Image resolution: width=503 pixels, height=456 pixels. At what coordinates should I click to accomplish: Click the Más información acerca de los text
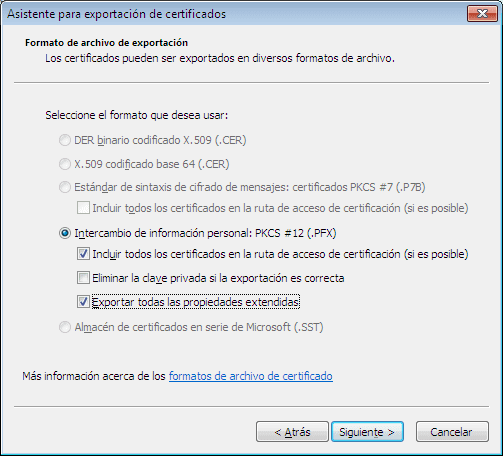pyautogui.click(x=94, y=376)
